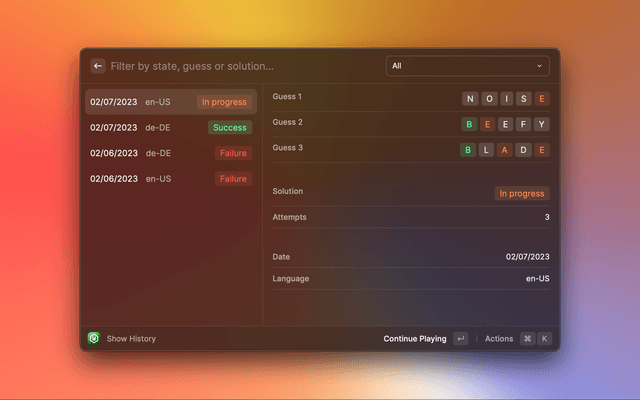Click the Language en-US detail row

coord(410,278)
